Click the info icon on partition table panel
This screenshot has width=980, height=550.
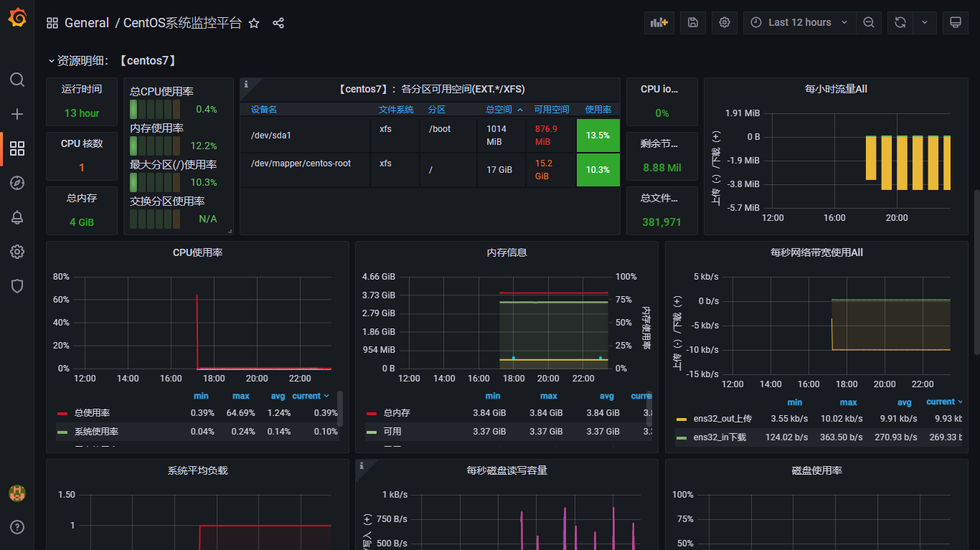[246, 84]
